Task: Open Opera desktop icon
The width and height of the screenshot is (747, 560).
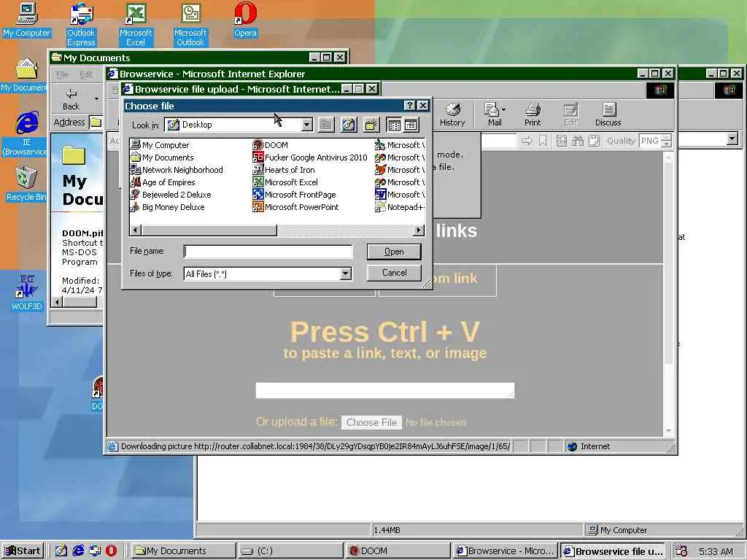Action: pos(245,20)
